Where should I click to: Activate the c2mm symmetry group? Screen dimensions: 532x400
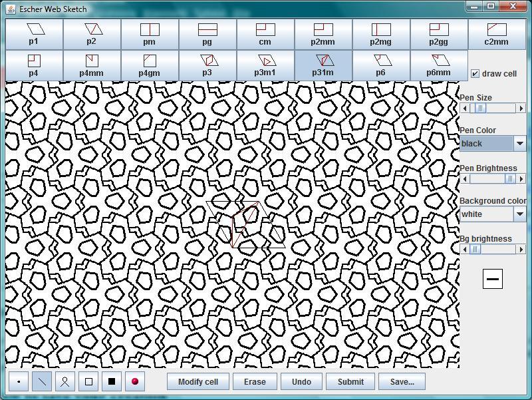coord(497,35)
